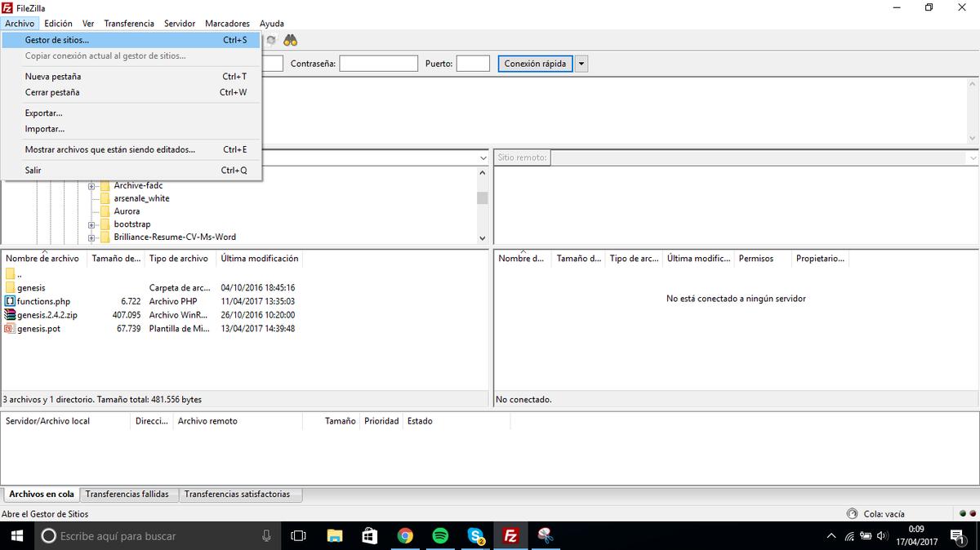Viewport: 980px width, 550px height.
Task: Click the Contraseña password input field
Action: click(378, 64)
